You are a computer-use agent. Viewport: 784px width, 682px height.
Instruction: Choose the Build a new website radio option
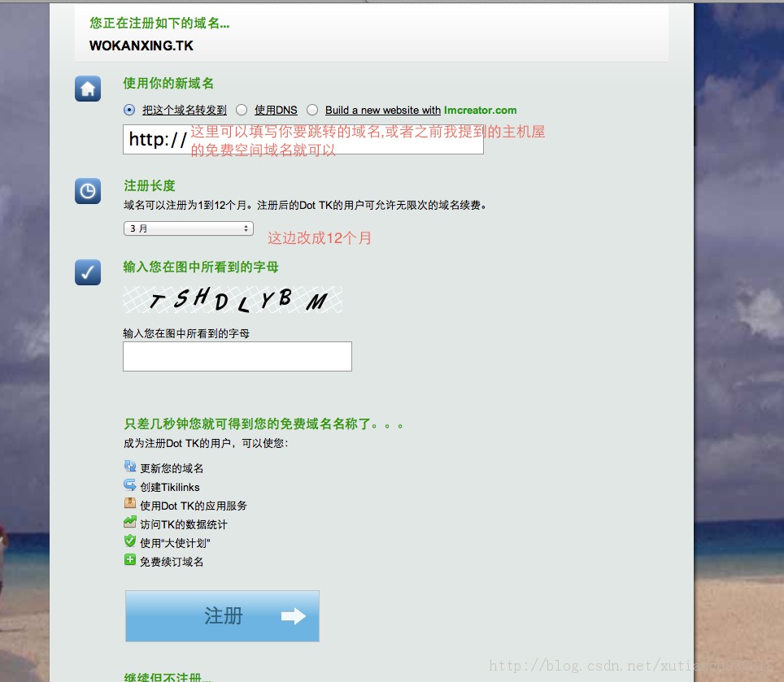coord(312,110)
